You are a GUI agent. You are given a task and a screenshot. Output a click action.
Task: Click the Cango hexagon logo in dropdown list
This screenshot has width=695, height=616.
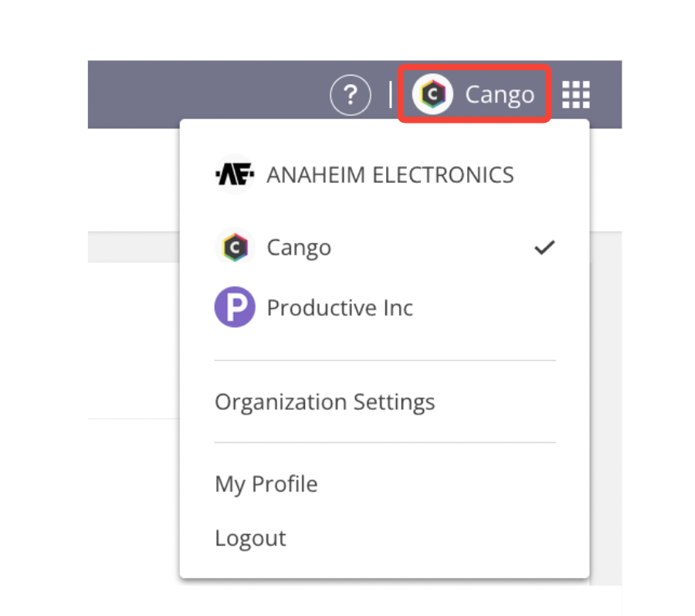click(234, 248)
